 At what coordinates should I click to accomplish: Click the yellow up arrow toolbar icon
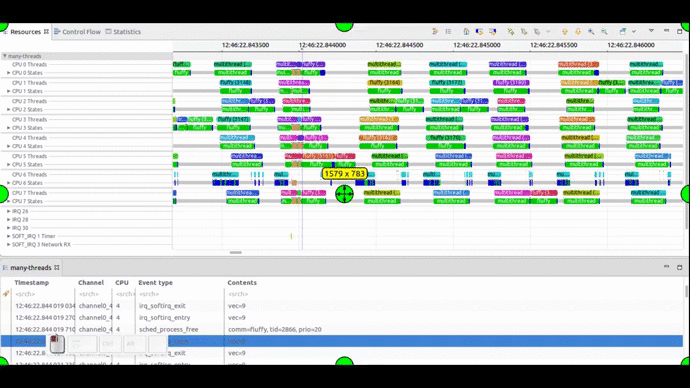565,31
